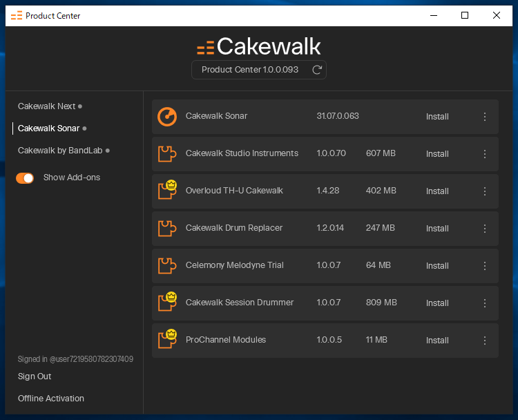Click the ProChannel Modules name
The width and height of the screenshot is (518, 420).
coord(226,340)
